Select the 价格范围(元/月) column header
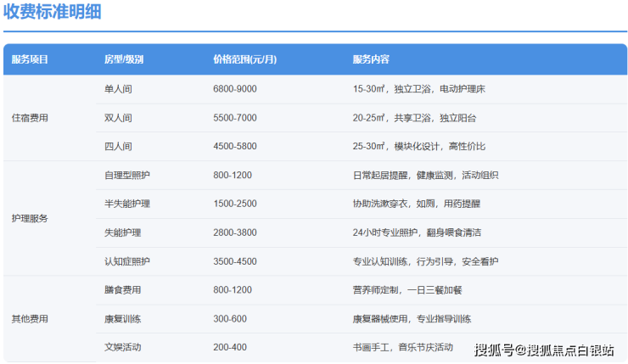 (244, 60)
